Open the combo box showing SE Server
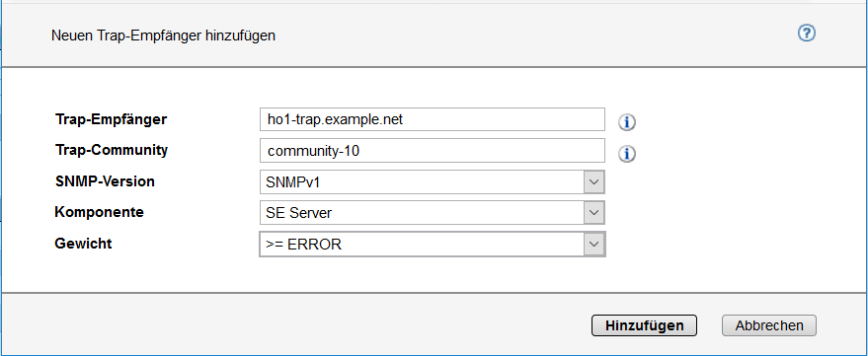Screen dimensions: 868x356 pyautogui.click(x=432, y=213)
